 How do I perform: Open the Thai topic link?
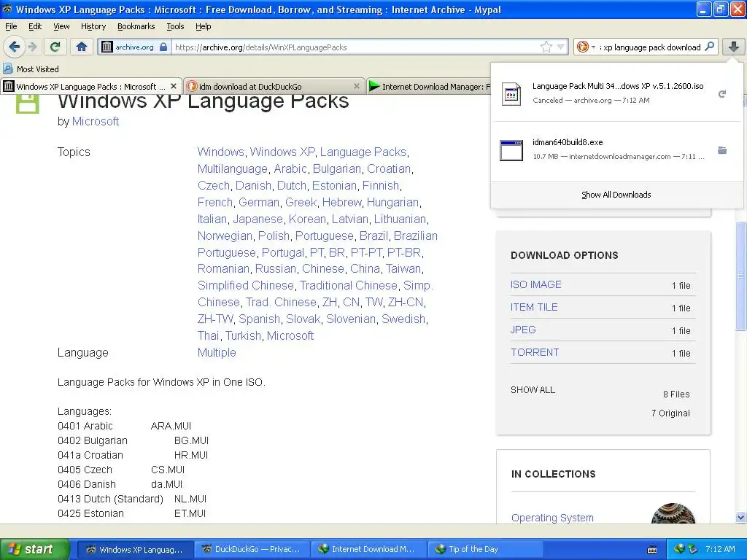(208, 335)
